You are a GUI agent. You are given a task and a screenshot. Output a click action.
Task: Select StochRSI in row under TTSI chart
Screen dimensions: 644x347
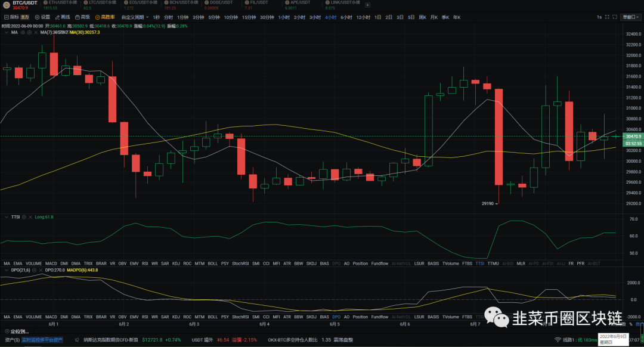[x=240, y=264]
